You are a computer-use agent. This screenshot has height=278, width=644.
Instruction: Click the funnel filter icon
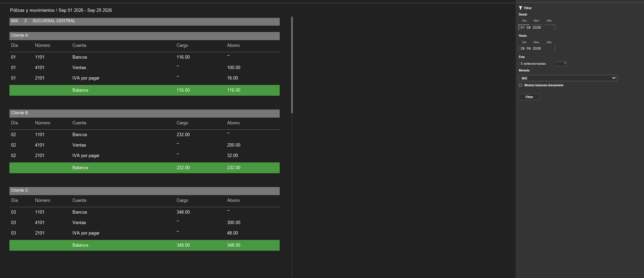[x=520, y=8]
